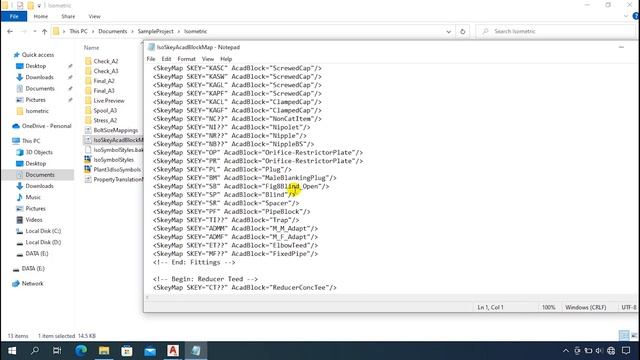The height and width of the screenshot is (360, 640).
Task: Select This PC in the address breadcrumb
Action: 78,31
